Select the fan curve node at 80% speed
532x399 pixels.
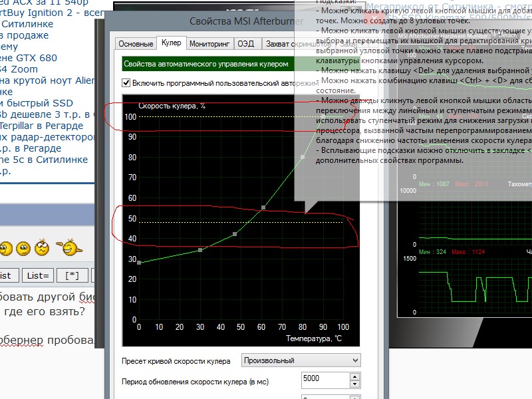coord(303,157)
